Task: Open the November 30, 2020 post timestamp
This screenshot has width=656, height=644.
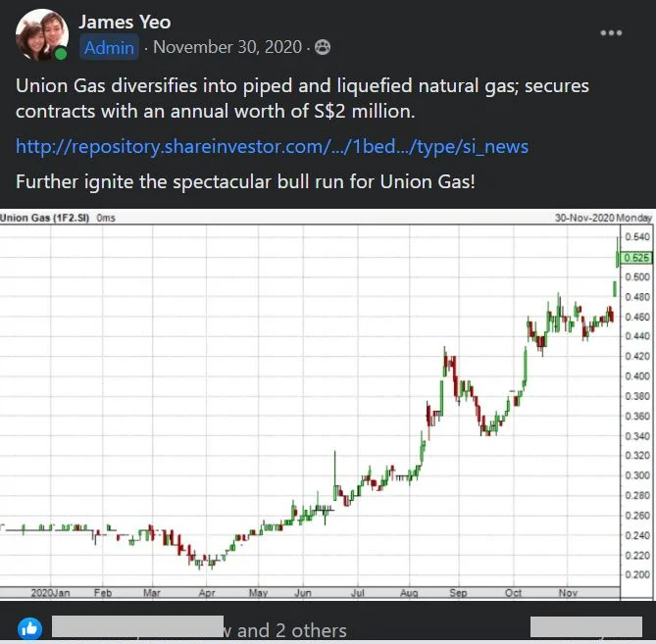Action: click(227, 47)
